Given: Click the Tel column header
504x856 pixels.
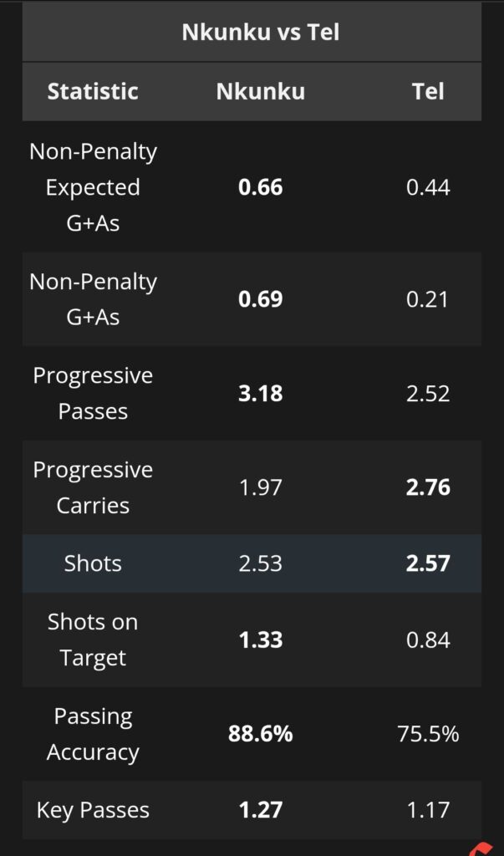Looking at the screenshot, I should tap(428, 91).
